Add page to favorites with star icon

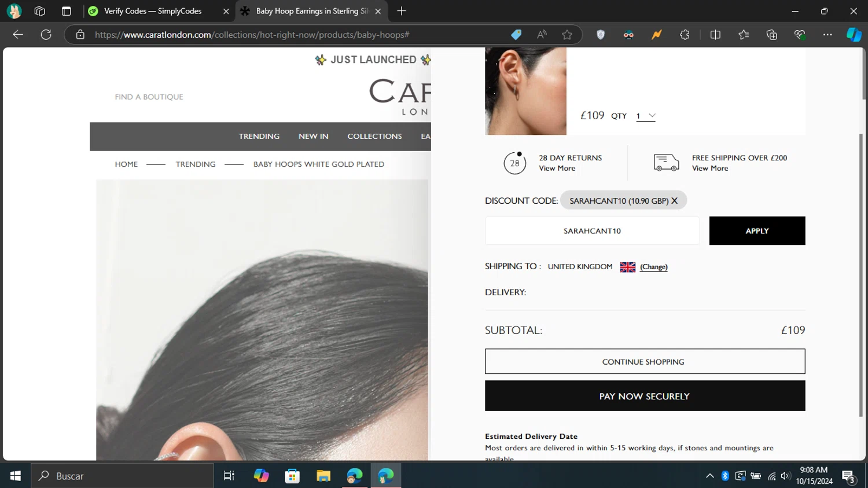click(567, 35)
